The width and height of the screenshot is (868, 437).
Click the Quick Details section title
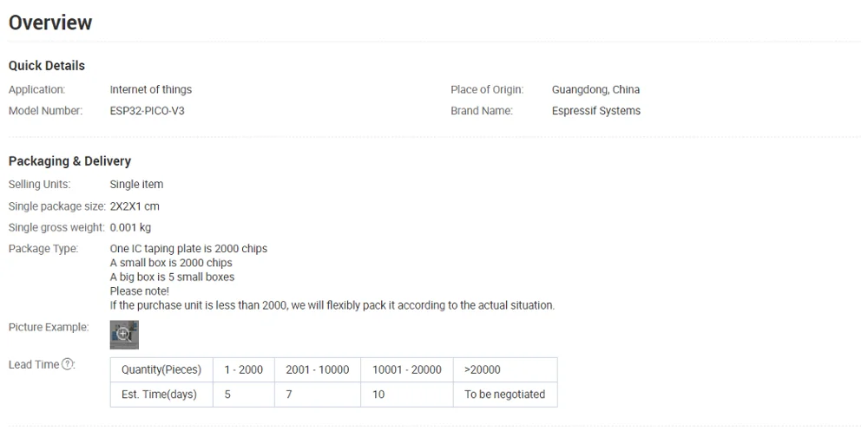coord(47,65)
